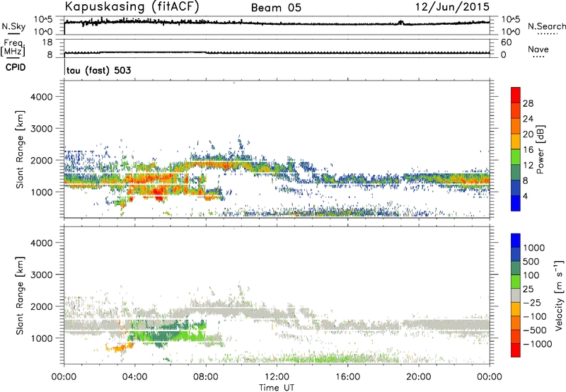
Task: Click the Time UT axis title
Action: [277, 388]
